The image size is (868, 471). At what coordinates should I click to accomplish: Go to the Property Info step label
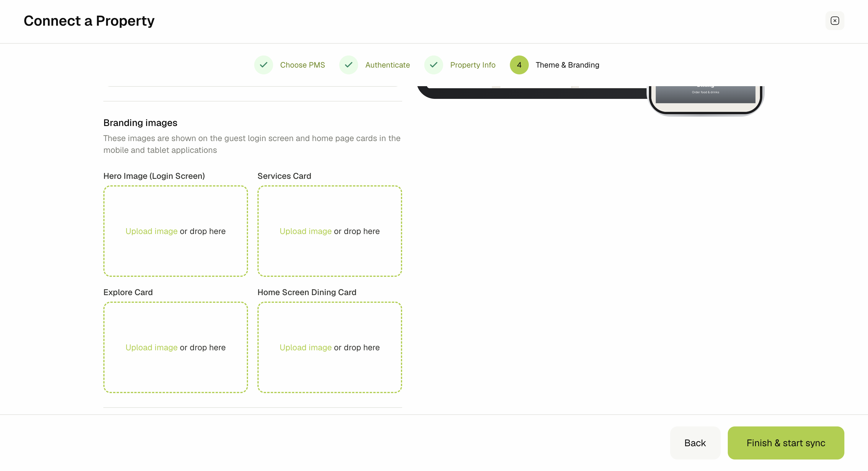click(x=473, y=65)
